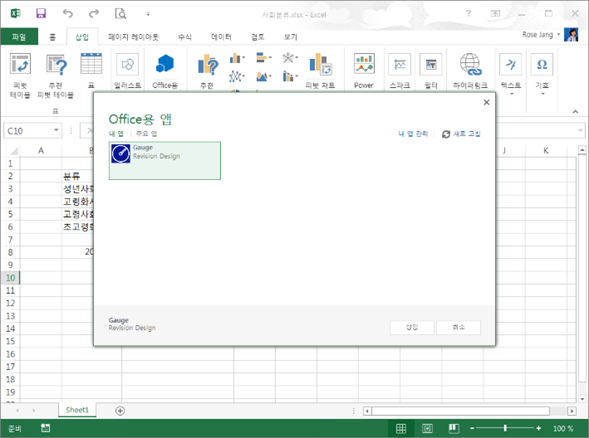The width and height of the screenshot is (589, 438).
Task: Open Office apps from ribbon
Action: (165, 70)
